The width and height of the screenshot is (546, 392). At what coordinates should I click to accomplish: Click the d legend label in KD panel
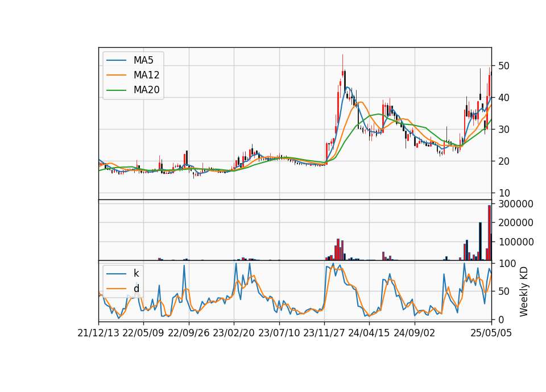point(136,289)
